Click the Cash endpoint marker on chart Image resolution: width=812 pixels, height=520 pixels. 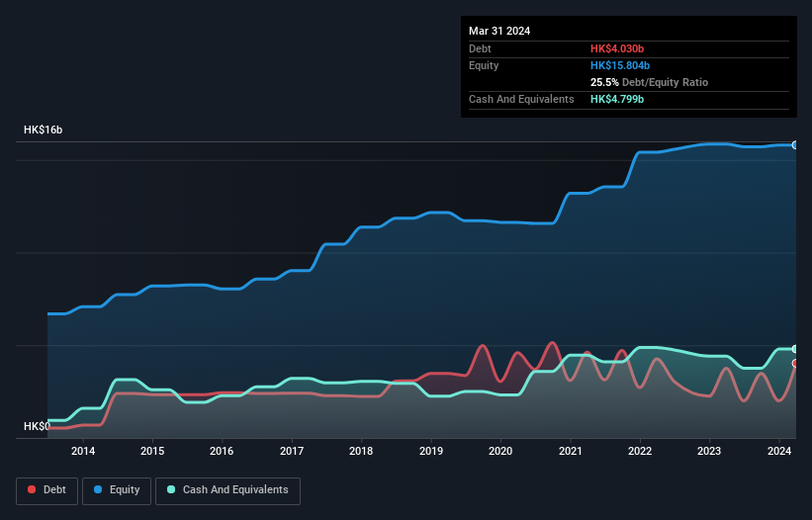(795, 349)
